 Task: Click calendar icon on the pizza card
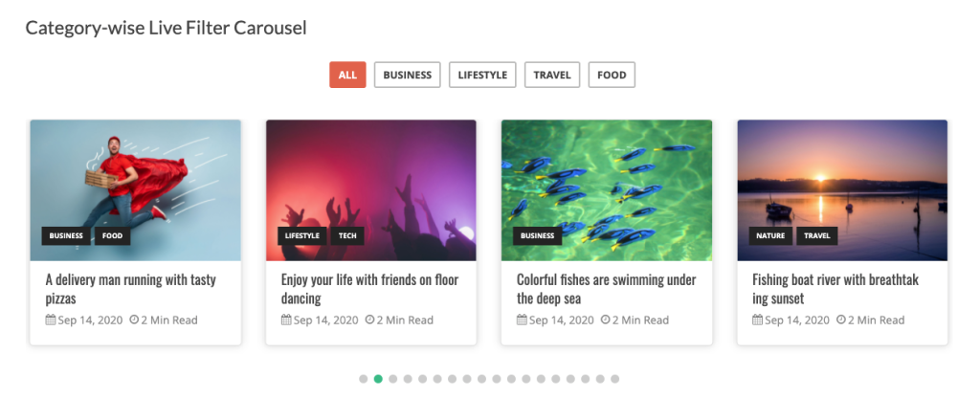point(51,320)
